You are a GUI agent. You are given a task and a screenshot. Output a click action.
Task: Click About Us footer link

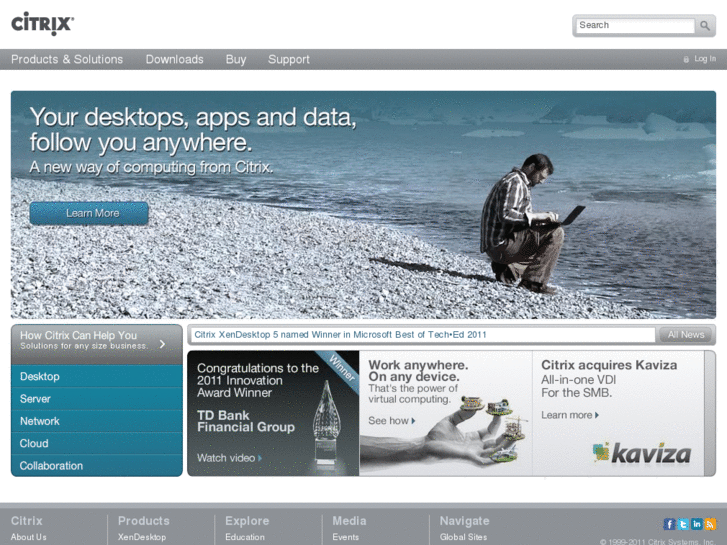(29, 537)
